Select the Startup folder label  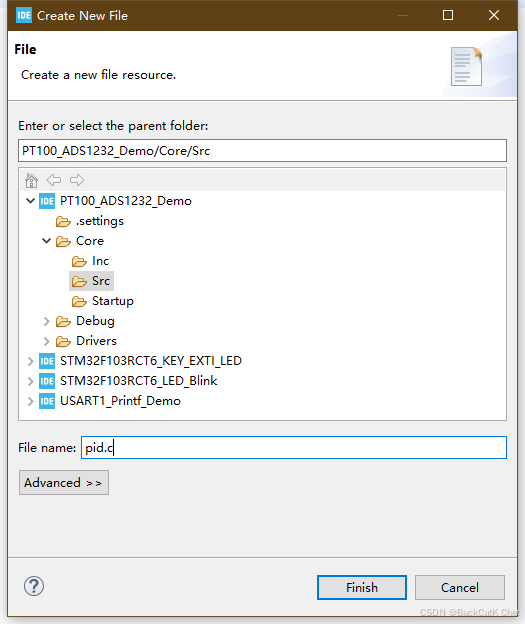point(113,301)
